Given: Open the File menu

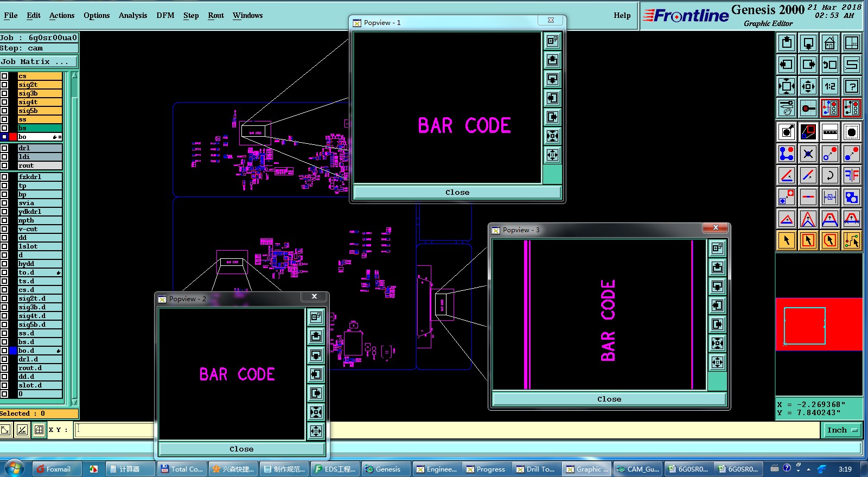Looking at the screenshot, I should click(x=11, y=15).
